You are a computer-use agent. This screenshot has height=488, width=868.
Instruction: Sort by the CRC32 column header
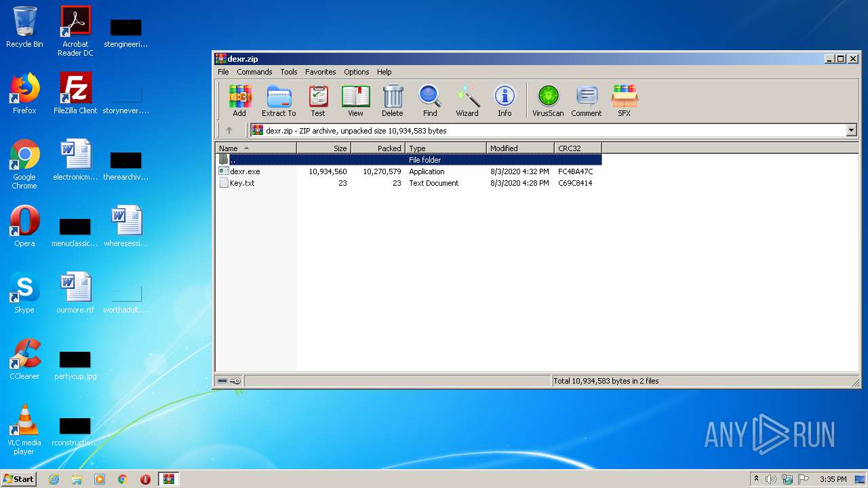coord(578,148)
